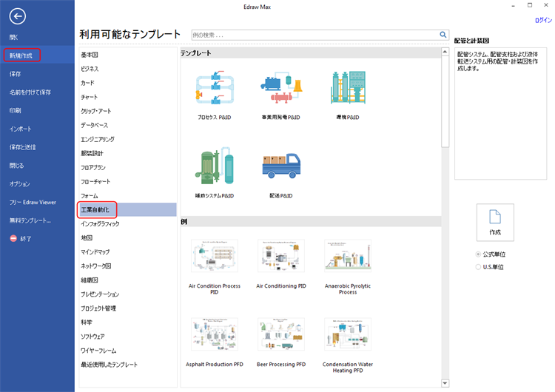Screen dimensions: 555x392
Task: Click 終了 to exit the application
Action: click(25, 238)
